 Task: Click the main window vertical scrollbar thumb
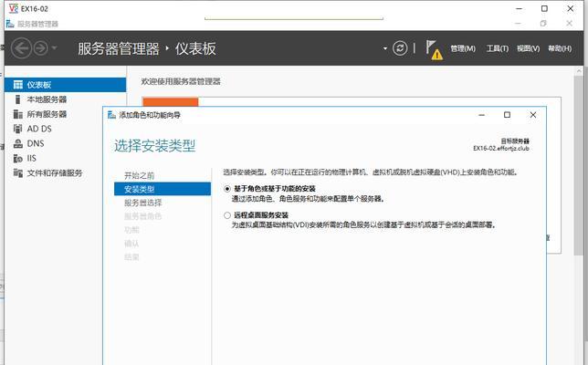point(578,165)
